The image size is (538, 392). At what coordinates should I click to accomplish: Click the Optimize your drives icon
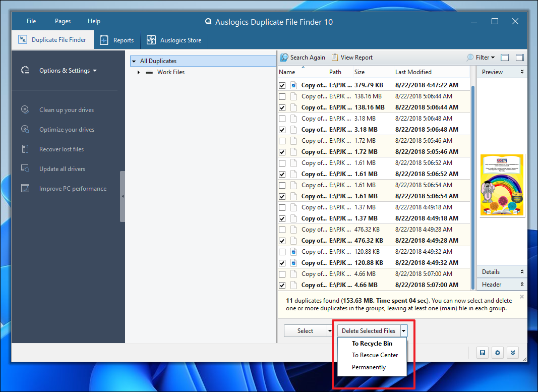point(25,130)
